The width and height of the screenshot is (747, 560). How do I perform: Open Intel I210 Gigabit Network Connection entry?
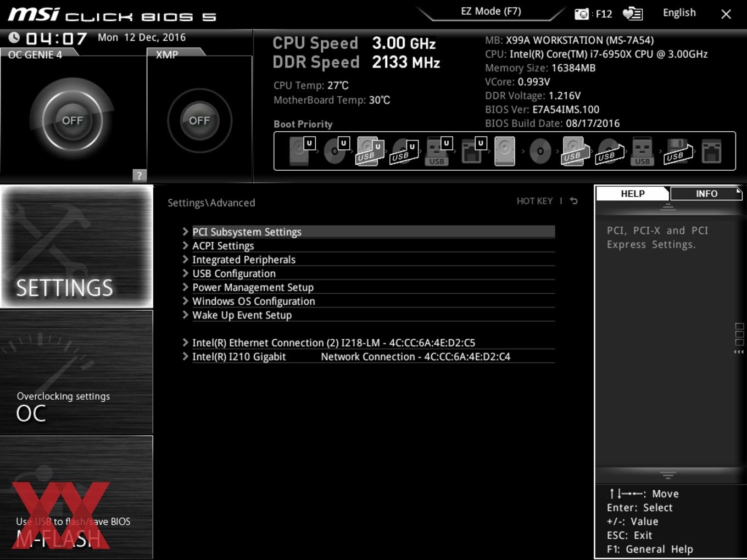click(368, 356)
